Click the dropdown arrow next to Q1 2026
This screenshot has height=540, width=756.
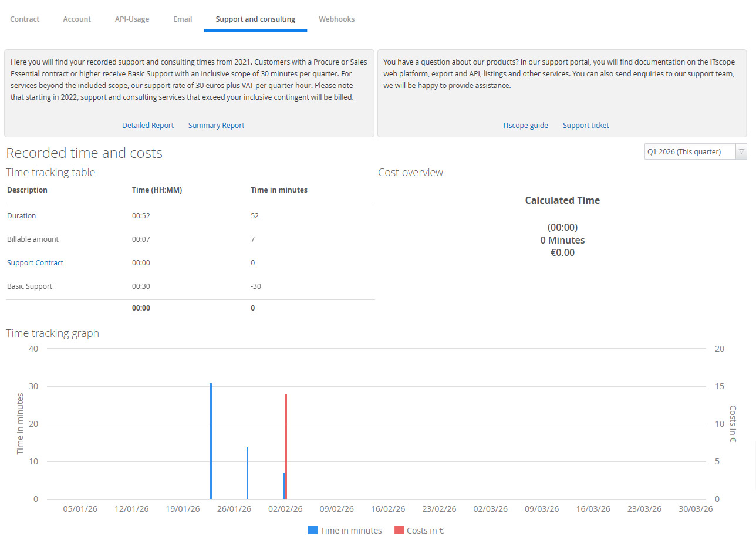(x=741, y=151)
